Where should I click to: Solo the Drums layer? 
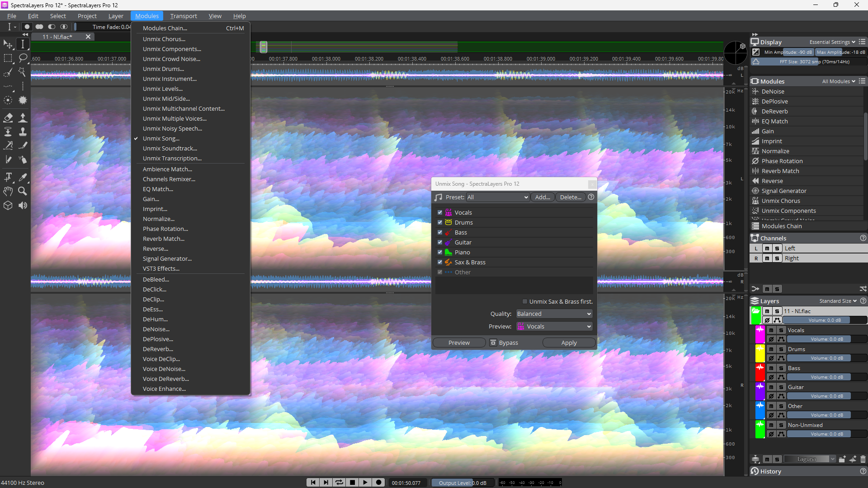coord(781,349)
